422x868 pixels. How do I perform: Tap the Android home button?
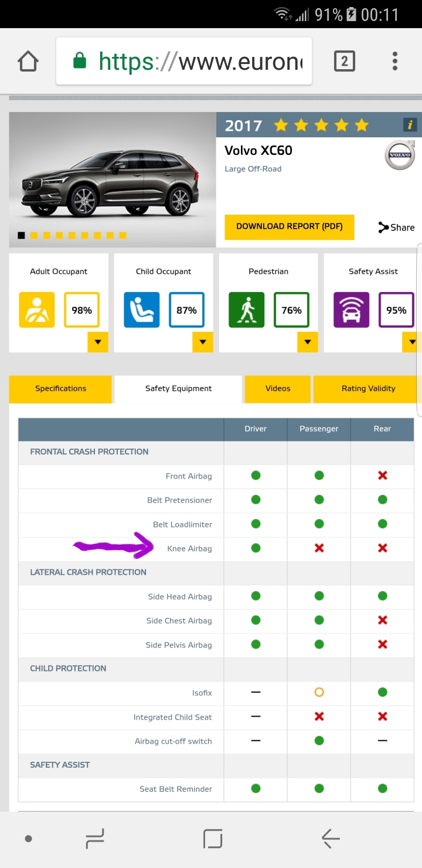212,839
